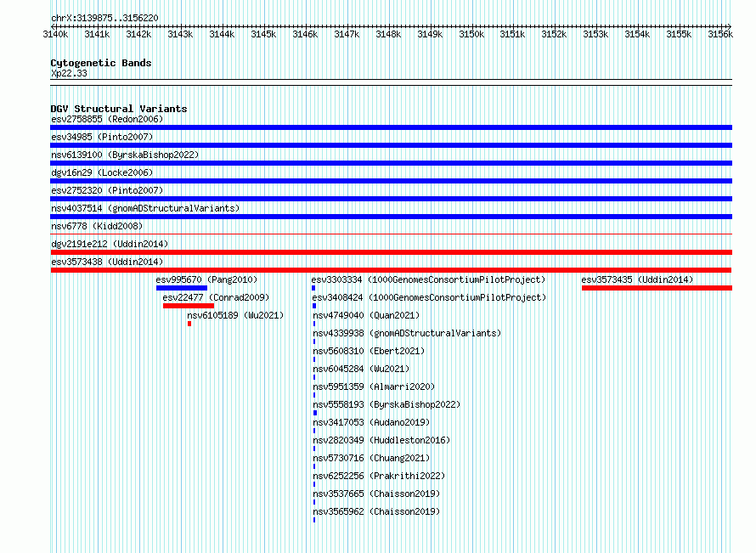Click the chrX:3139875..3156220 coordinates text
Screen dimensions: 756x553
(x=104, y=18)
